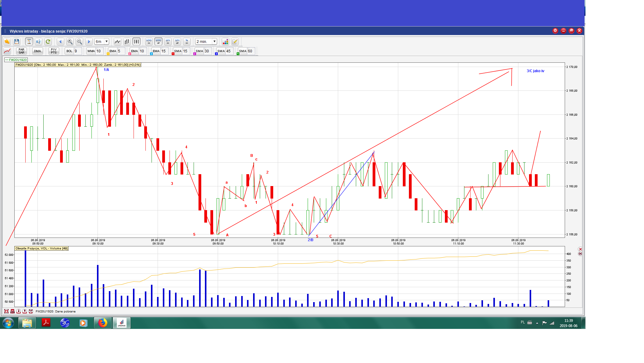This screenshot has width=644, height=363.
Task: Select the FW20U1920 series label tab
Action: 16,60
